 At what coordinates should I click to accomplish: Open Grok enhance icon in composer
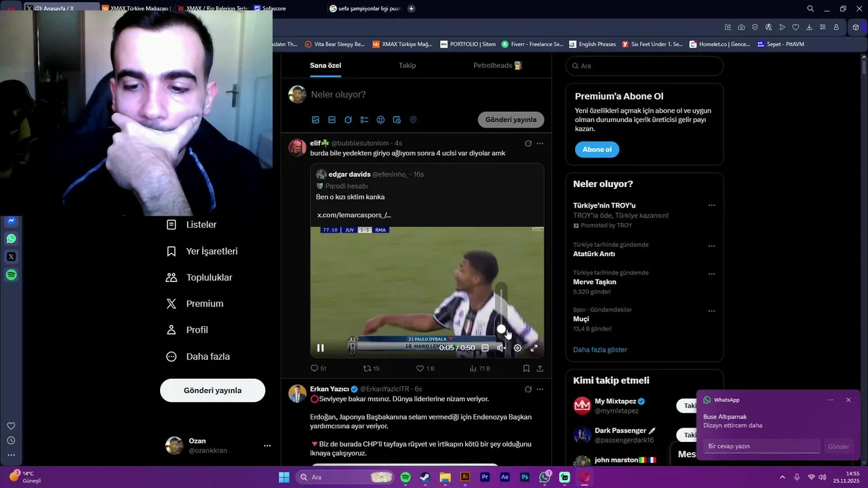pos(348,120)
